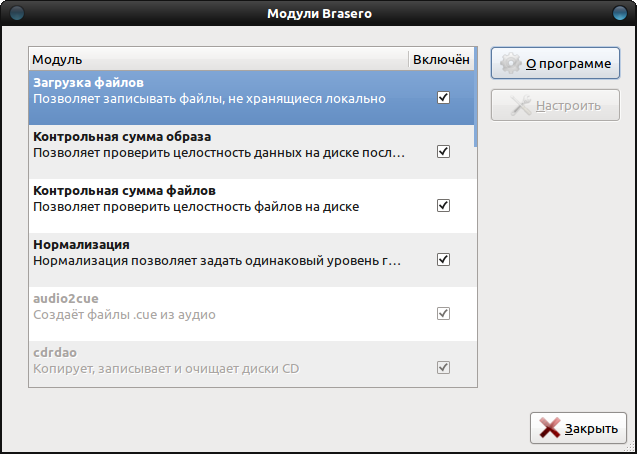Click the Модули Brasero window title
The image size is (637, 454).
(x=319, y=14)
